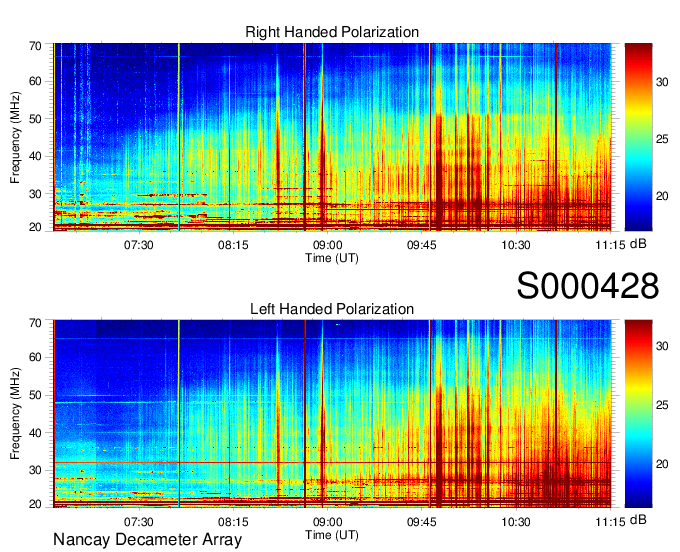Viewport: 680px width, 552px height.
Task: Click inside the Right Handed Polarization spectrogram
Action: click(332, 137)
